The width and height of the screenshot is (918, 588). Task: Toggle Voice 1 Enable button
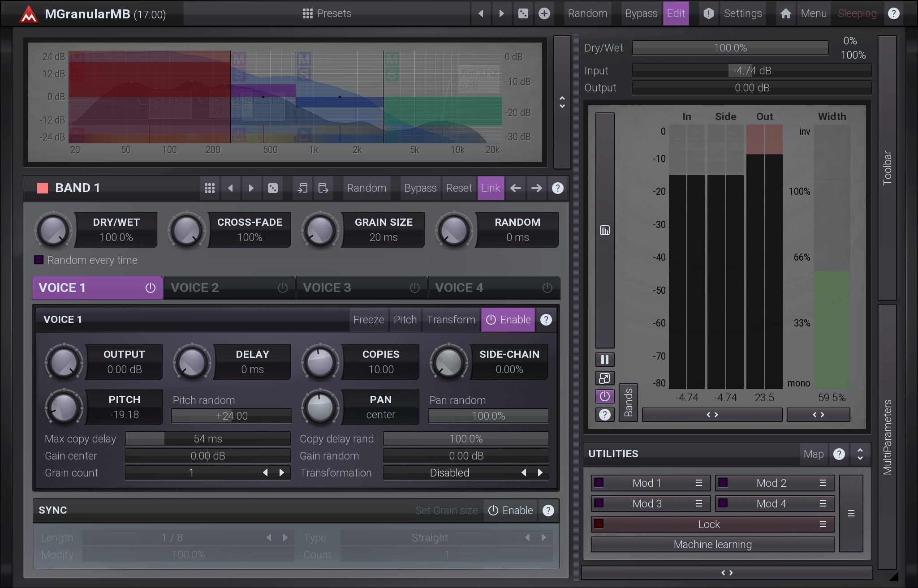508,320
